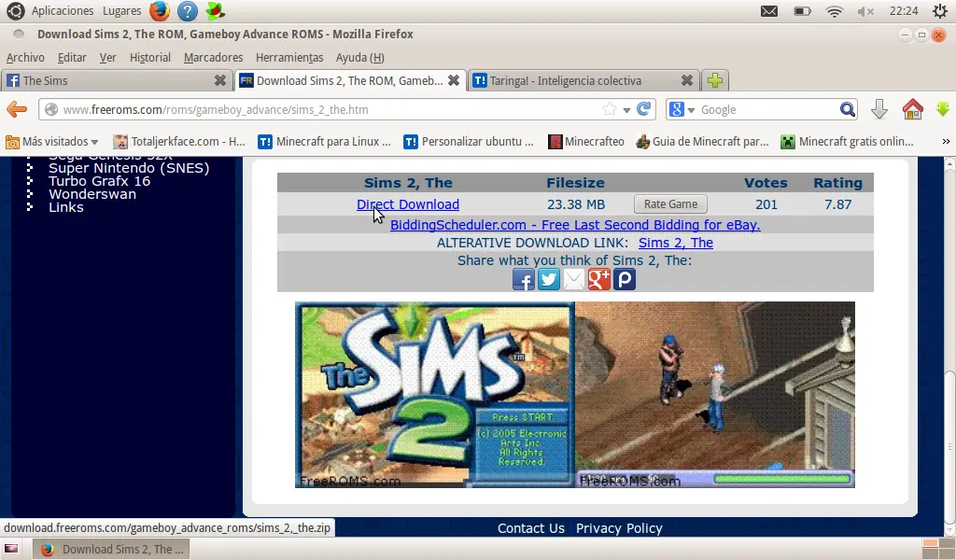Viewport: 956px width, 560px height.
Task: Open the battery indicator
Action: [802, 11]
